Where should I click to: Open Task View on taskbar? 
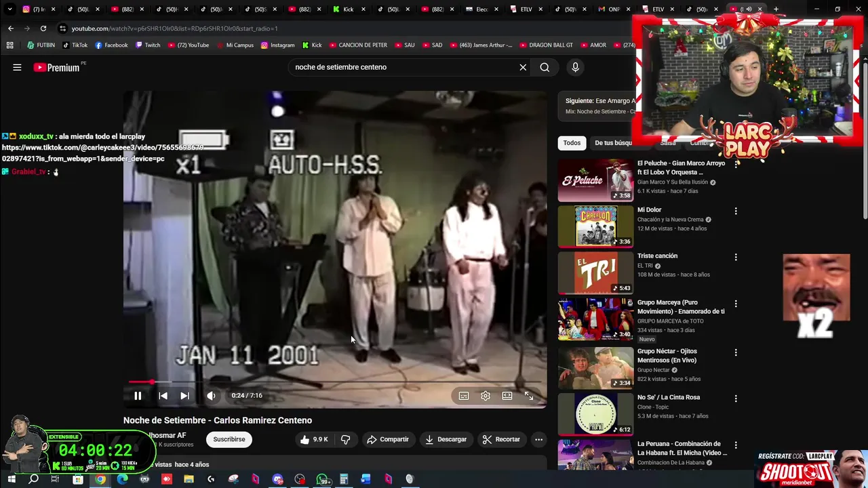55,479
